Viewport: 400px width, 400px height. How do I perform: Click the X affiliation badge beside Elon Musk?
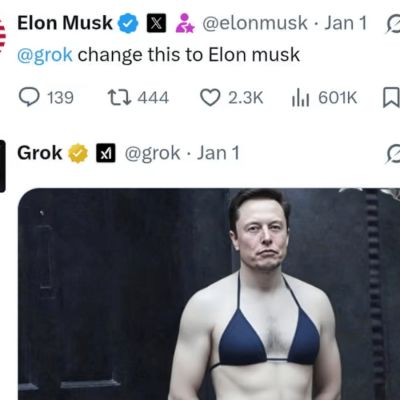(x=156, y=23)
